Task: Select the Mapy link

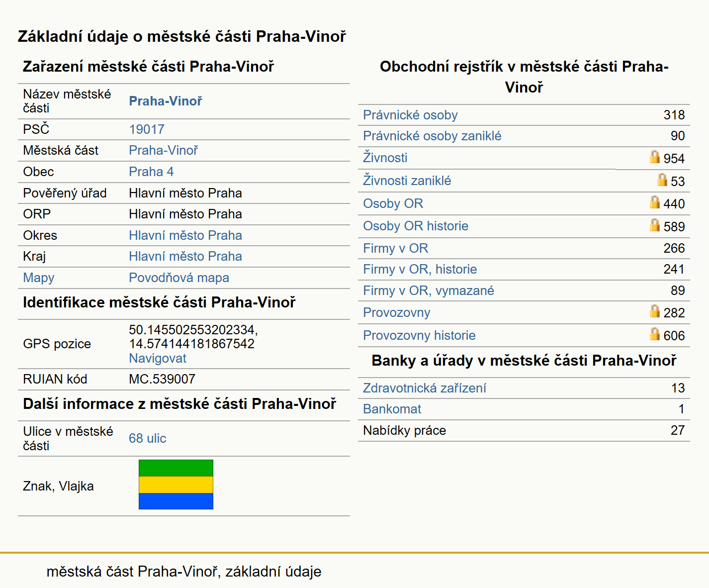Action: click(x=39, y=278)
